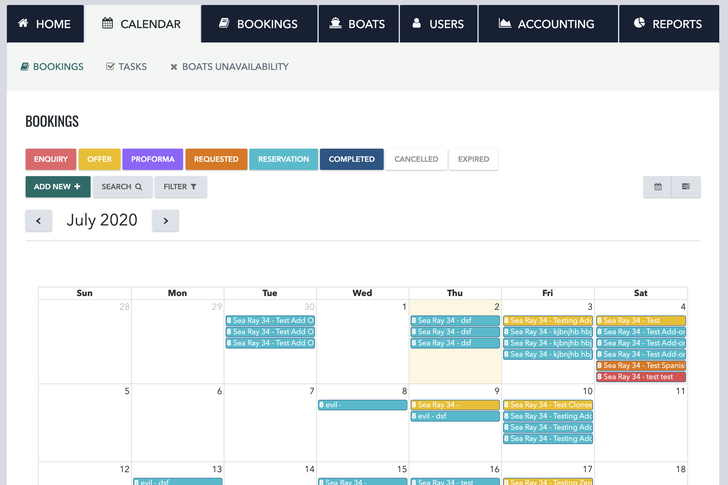Screen dimensions: 728x485
Task: Toggle the Enquiry status filter
Action: click(x=50, y=159)
